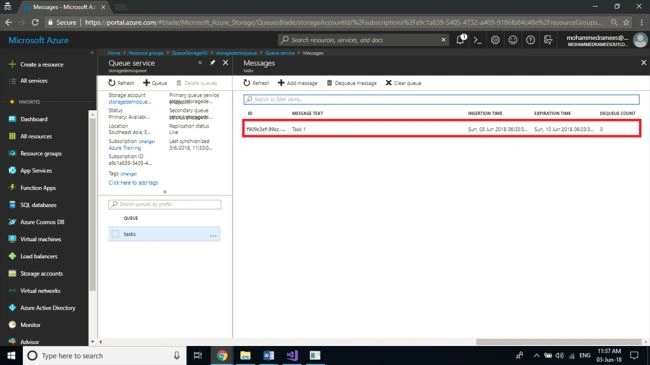Image resolution: width=650 pixels, height=365 pixels.
Task: Click the search queues by prefix field
Action: click(165, 204)
